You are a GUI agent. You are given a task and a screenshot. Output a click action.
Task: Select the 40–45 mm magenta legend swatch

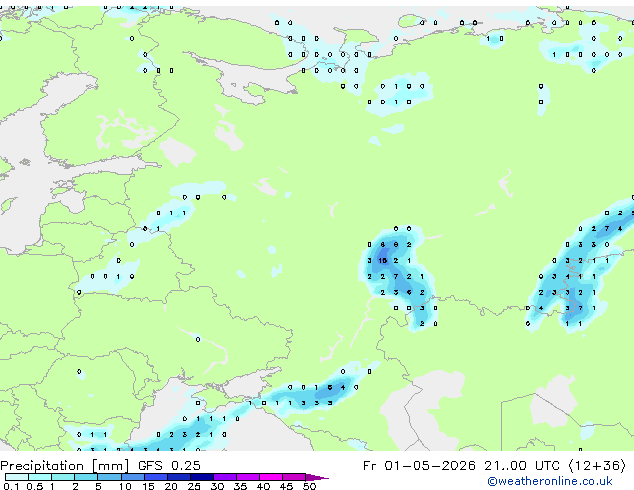click(271, 477)
